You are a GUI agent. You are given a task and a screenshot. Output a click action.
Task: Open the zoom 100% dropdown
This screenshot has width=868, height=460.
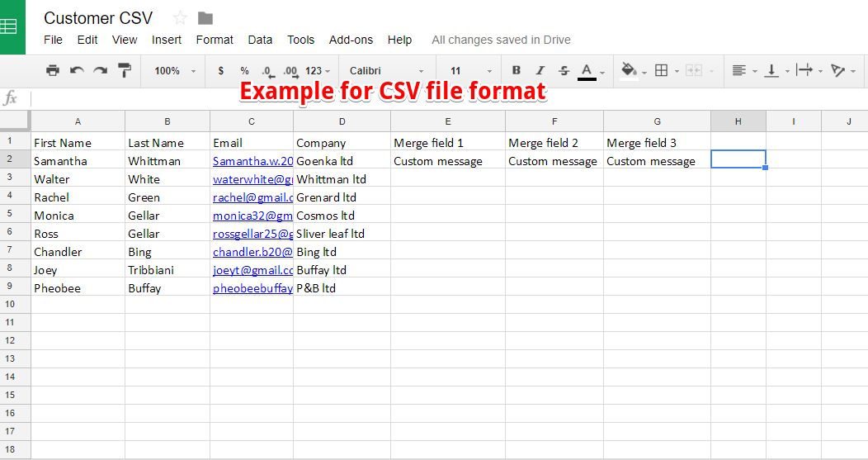point(175,71)
